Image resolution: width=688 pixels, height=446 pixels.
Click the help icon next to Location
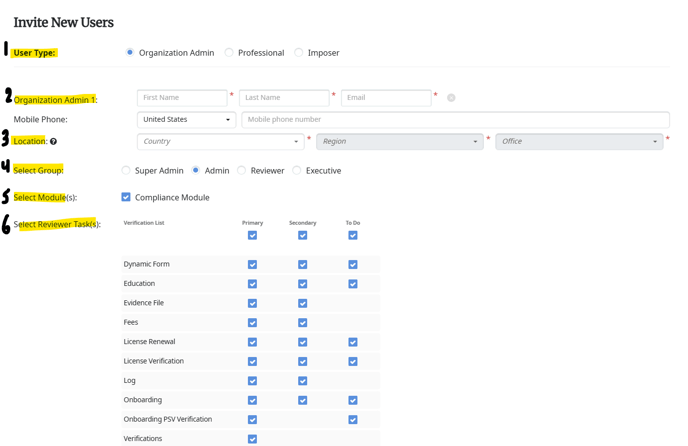[x=54, y=142]
